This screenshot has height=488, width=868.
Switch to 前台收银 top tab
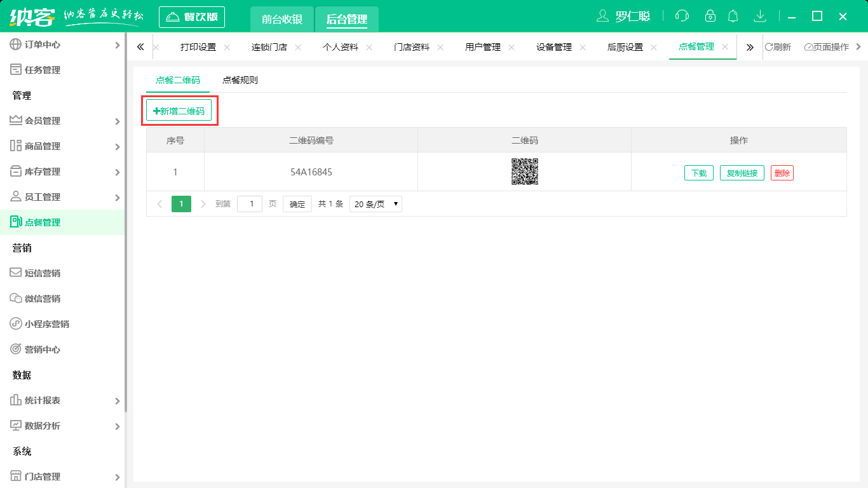click(x=282, y=19)
